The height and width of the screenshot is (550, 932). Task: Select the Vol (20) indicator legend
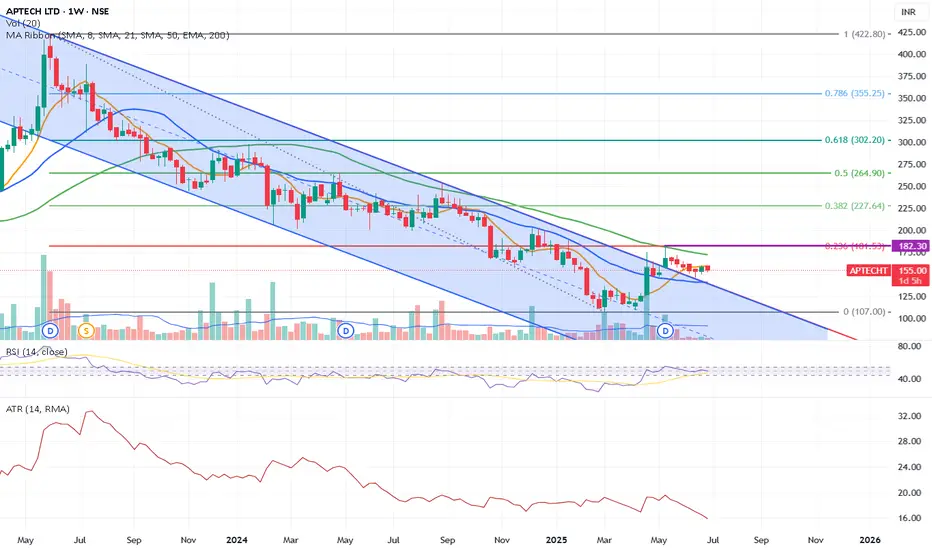[23, 23]
